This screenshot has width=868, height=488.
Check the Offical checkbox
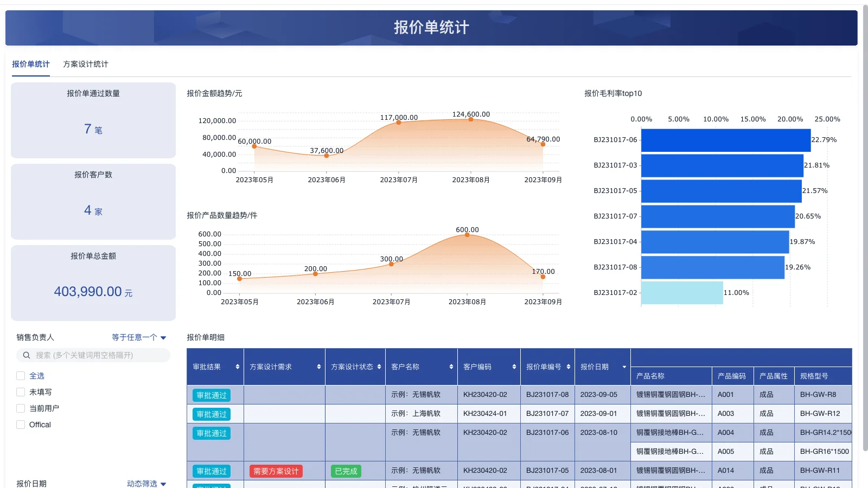[x=20, y=425]
